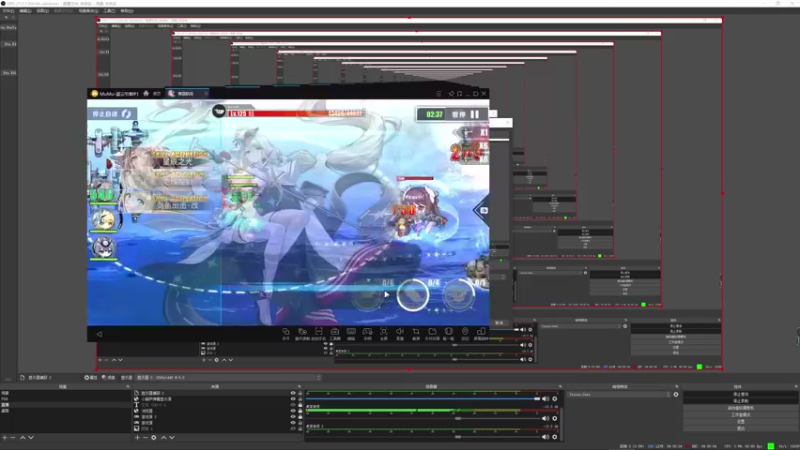
Task: Click 停止录制 button in Controls
Action: tap(740, 401)
